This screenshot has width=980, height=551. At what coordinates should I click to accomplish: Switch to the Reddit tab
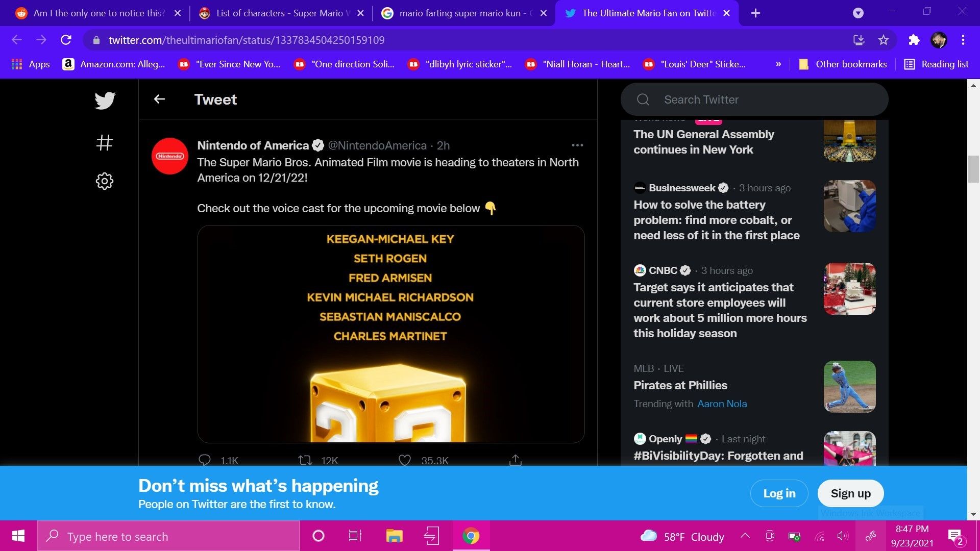97,13
